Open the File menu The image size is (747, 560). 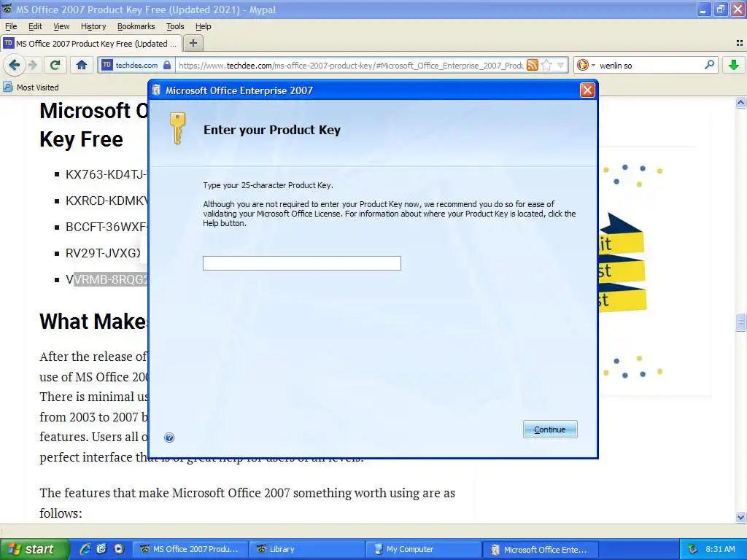(11, 26)
